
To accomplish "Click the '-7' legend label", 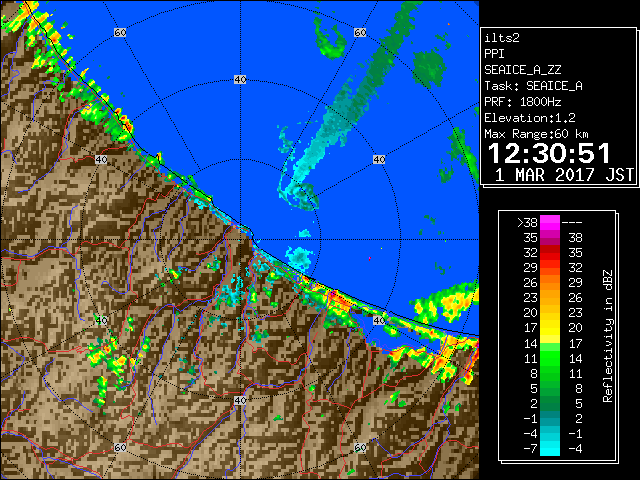I will (x=530, y=449).
